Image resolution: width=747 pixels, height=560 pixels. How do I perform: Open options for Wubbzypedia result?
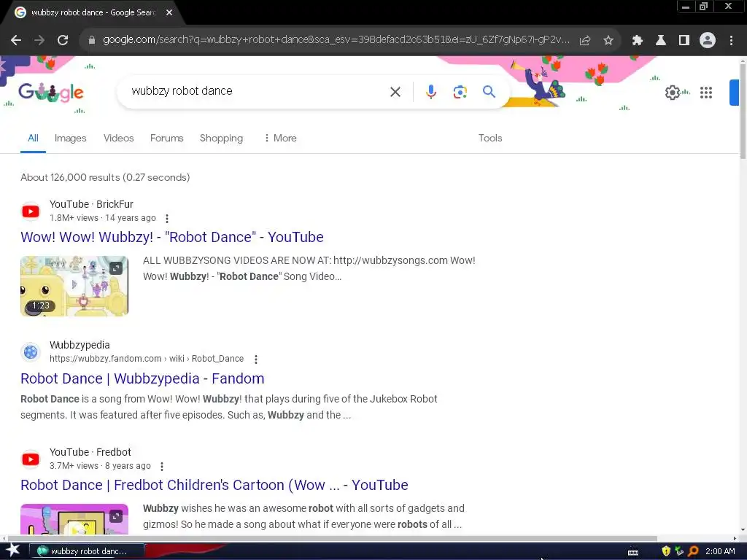click(256, 359)
